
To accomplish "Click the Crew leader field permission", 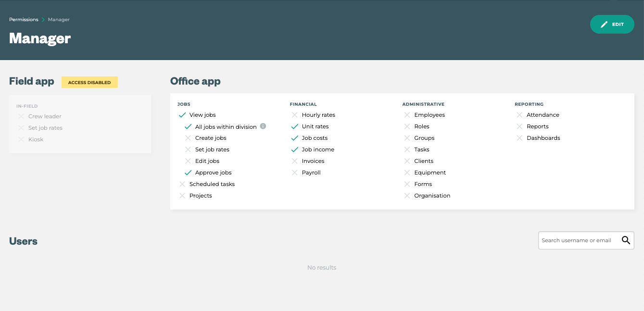I will tap(45, 116).
